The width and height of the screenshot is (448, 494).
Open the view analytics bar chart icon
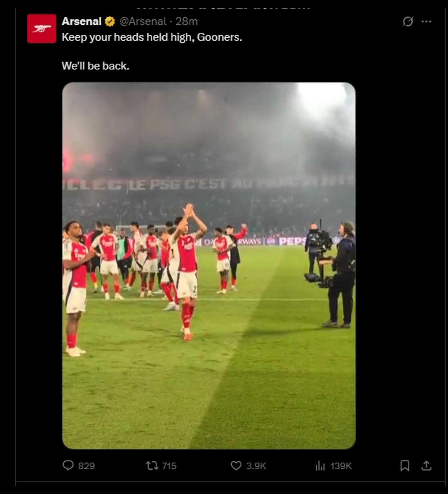point(320,465)
